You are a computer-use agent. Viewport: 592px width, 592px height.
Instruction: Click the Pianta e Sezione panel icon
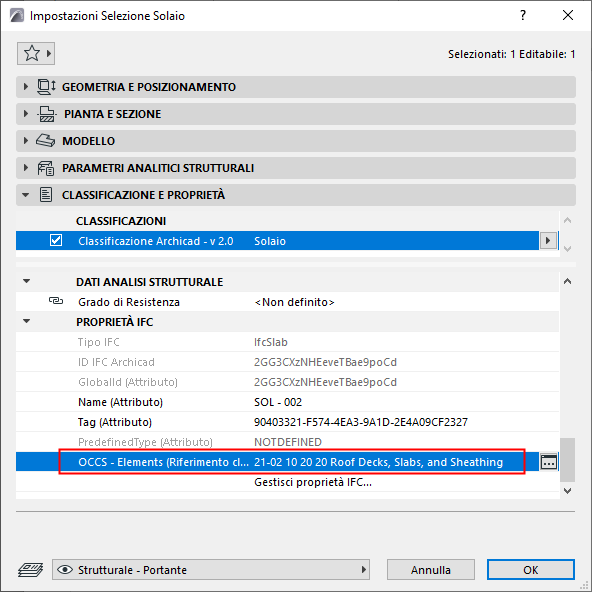[47, 114]
